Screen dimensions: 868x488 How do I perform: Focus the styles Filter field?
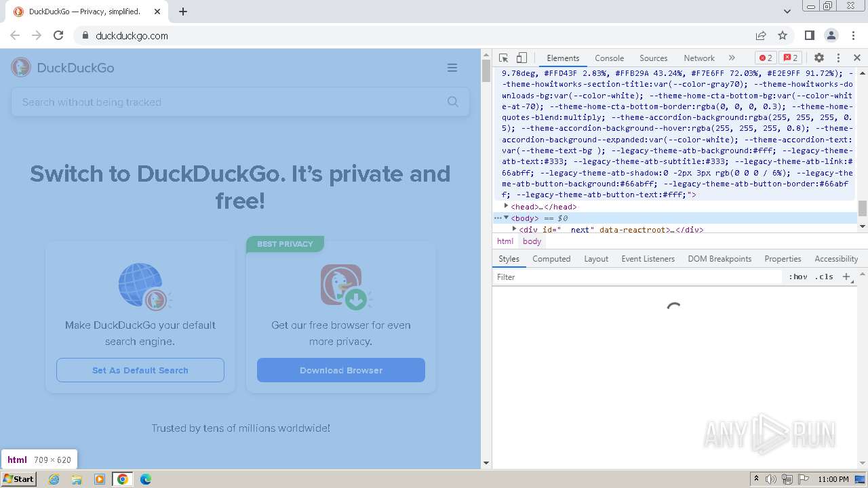[x=637, y=277]
